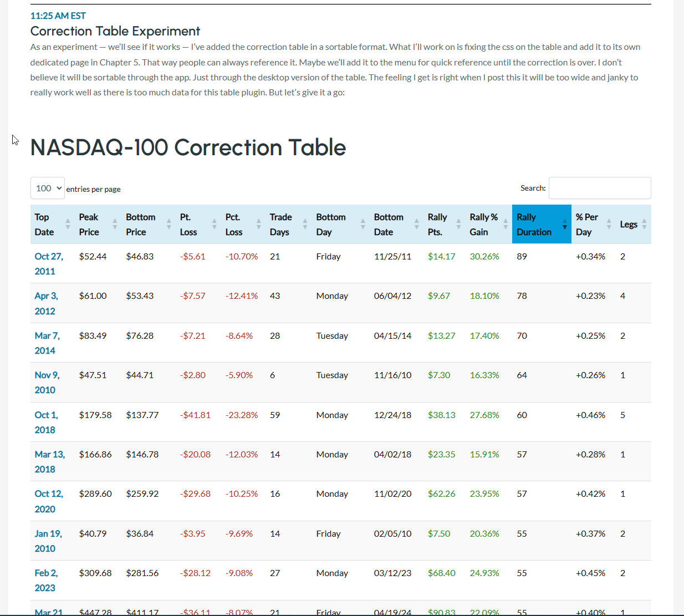
Task: Open the Oct 27, 2011 correction link
Action: pyautogui.click(x=48, y=264)
